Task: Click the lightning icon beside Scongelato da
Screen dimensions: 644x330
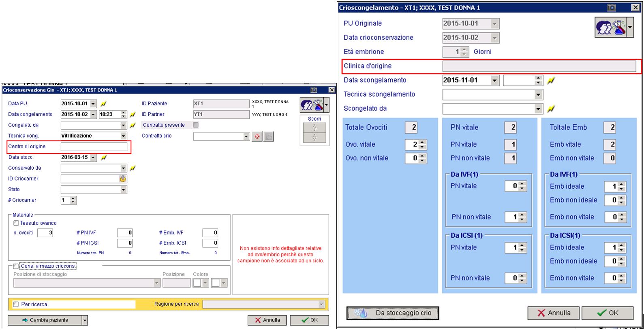Action: [550, 109]
